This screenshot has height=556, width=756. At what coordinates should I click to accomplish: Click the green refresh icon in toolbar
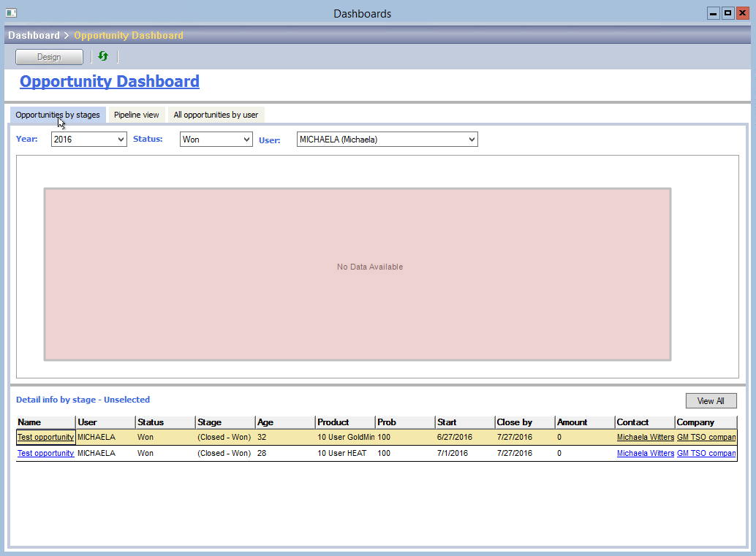(x=103, y=56)
